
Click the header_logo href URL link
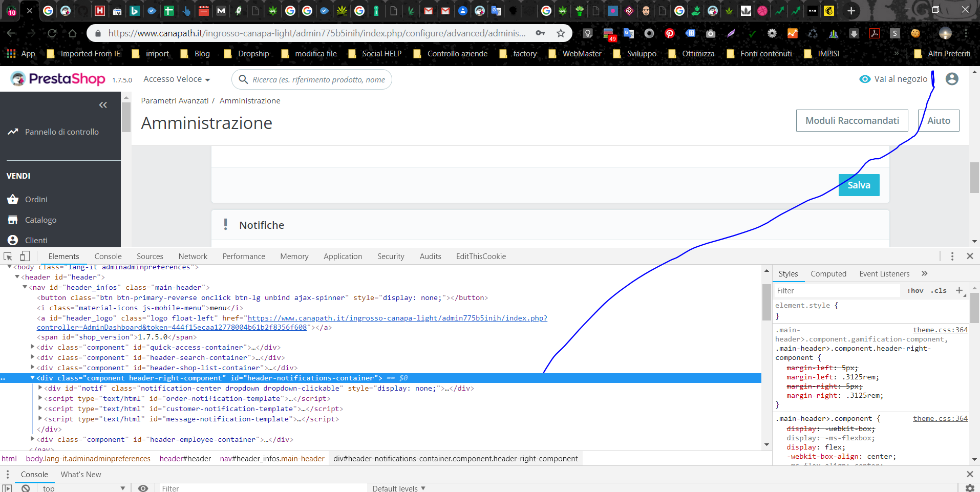[x=292, y=323]
